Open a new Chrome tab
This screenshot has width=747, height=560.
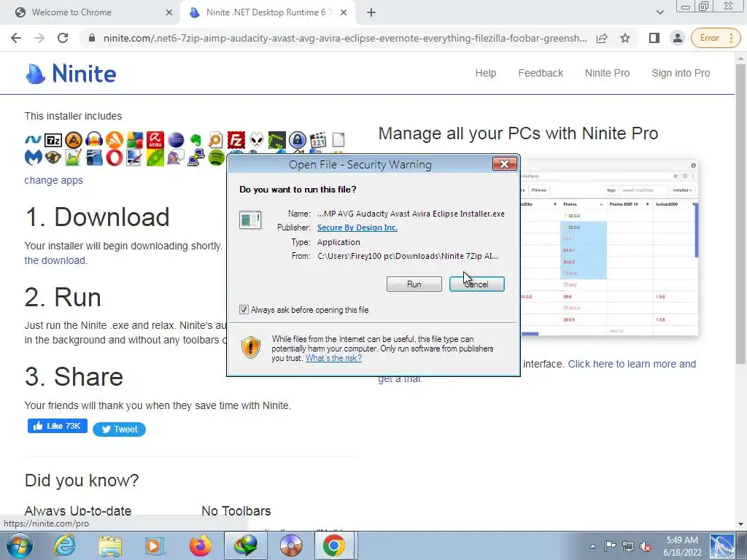(x=371, y=12)
